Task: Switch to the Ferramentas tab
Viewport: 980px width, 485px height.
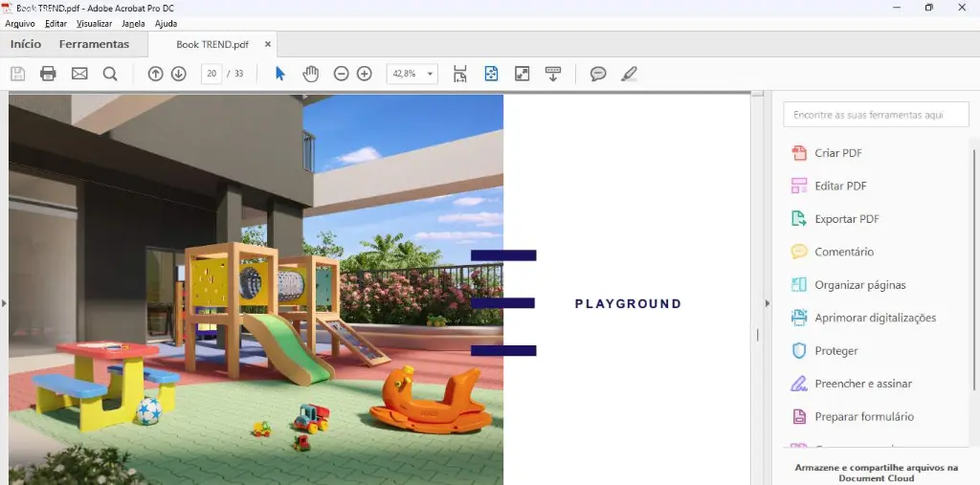Action: click(94, 44)
